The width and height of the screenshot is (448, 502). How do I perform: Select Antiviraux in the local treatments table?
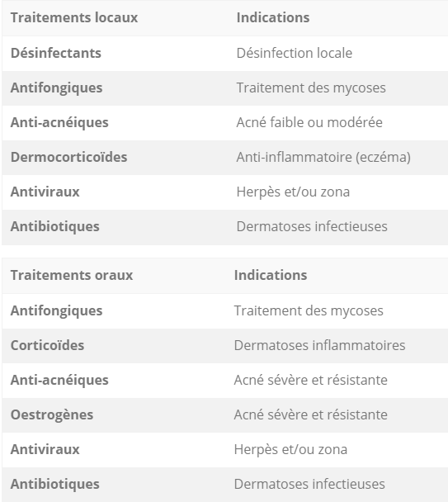coord(45,192)
